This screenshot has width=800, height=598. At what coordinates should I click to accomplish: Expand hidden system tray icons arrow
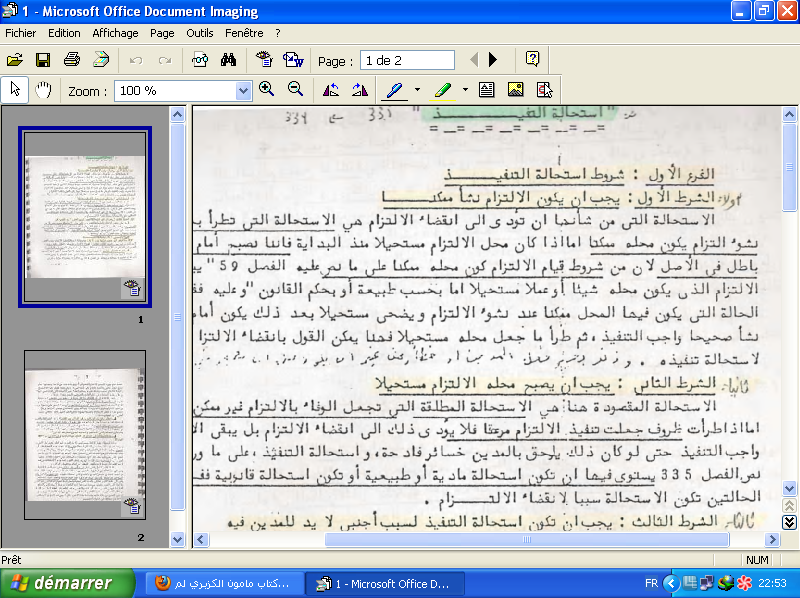coord(671,583)
